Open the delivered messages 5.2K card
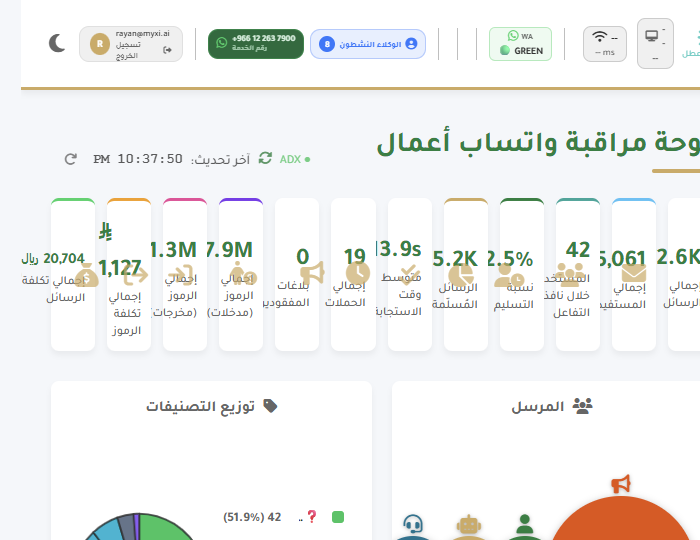Image resolution: width=700 pixels, height=540 pixels. (x=466, y=274)
